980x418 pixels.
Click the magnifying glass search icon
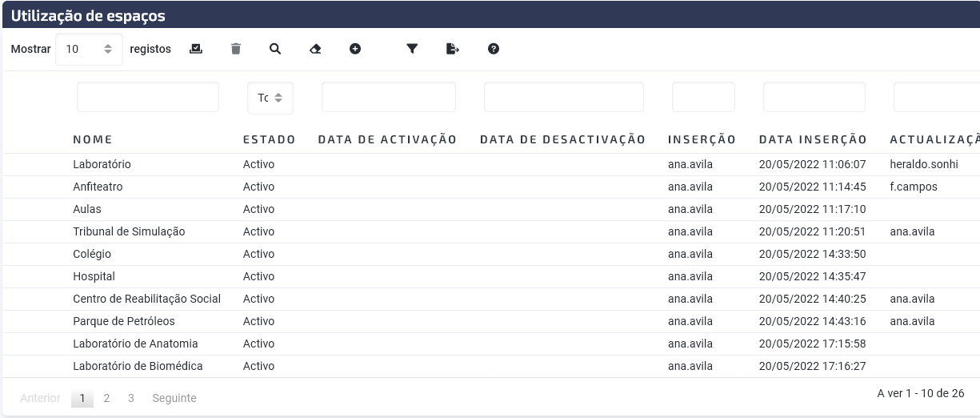tap(275, 49)
